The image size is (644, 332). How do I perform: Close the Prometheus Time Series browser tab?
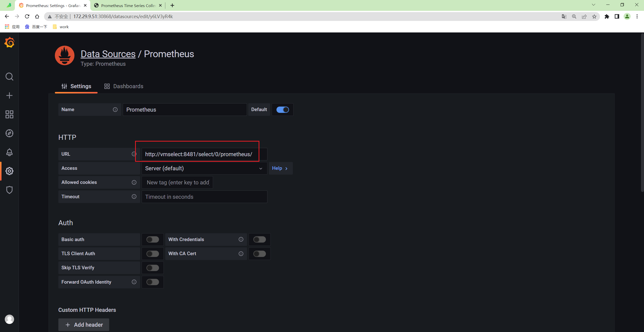point(160,5)
